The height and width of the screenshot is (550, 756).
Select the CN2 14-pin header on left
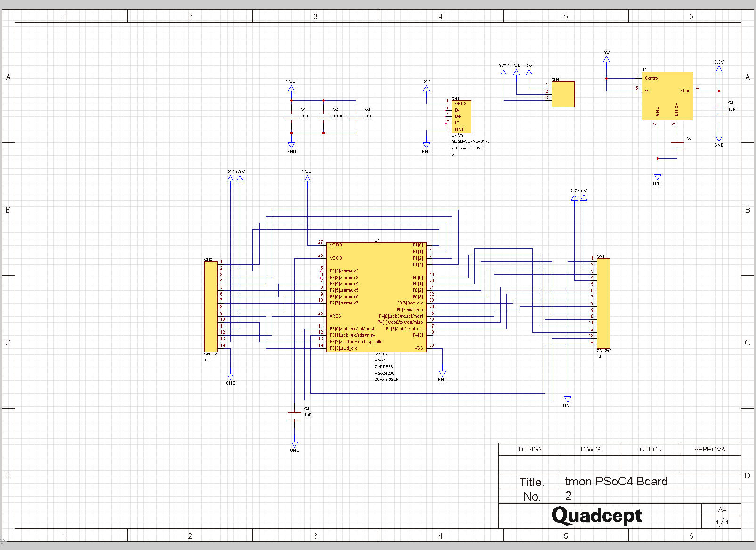[211, 306]
